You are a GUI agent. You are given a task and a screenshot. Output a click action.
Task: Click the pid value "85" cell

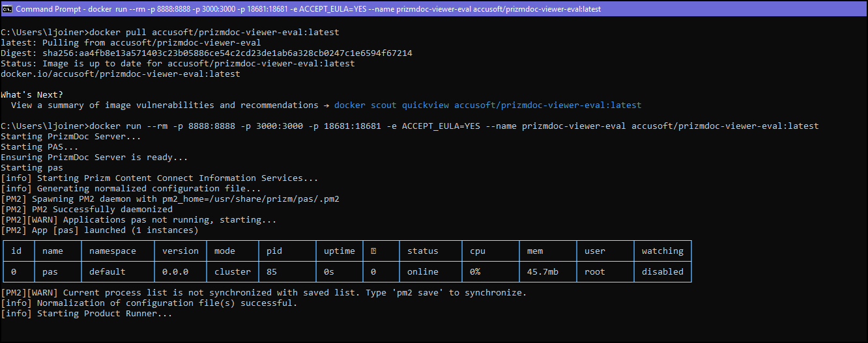[272, 272]
